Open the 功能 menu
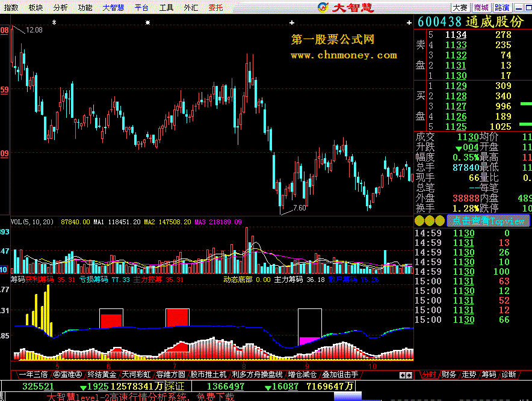The width and height of the screenshot is (532, 401). [85, 7]
